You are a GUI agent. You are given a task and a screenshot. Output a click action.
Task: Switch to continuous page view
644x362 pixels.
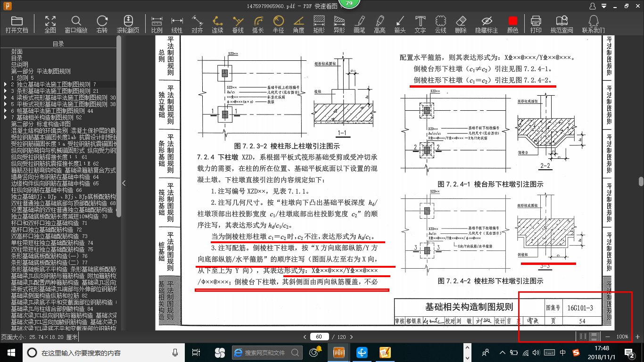point(594,337)
